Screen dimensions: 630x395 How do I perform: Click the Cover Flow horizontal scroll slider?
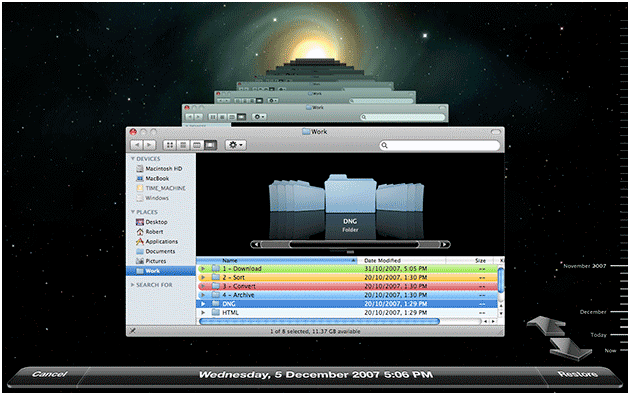point(354,244)
